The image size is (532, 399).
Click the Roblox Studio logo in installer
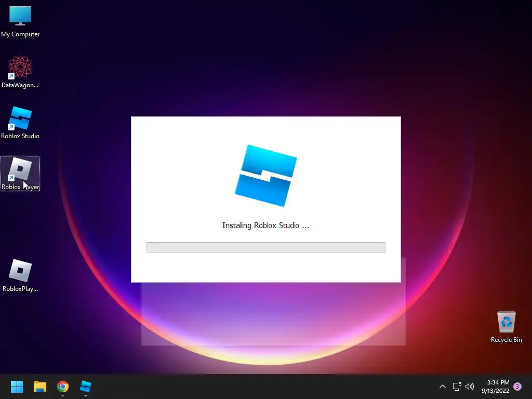tap(266, 176)
